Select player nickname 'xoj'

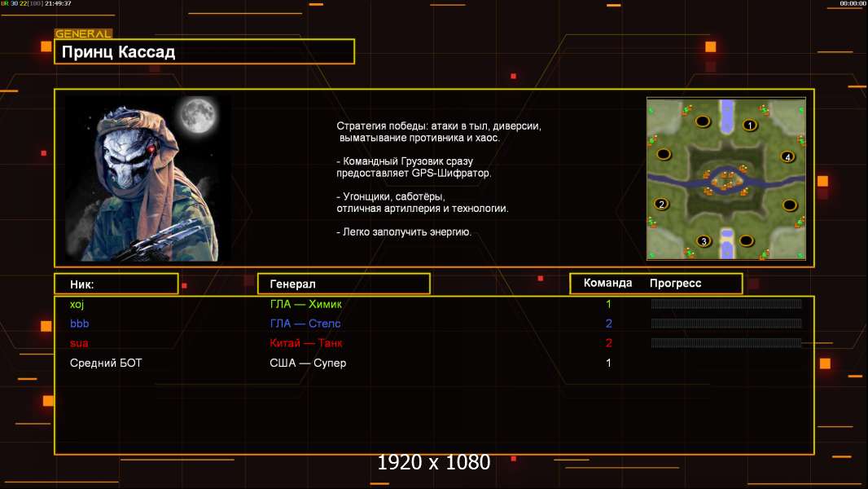coord(77,305)
